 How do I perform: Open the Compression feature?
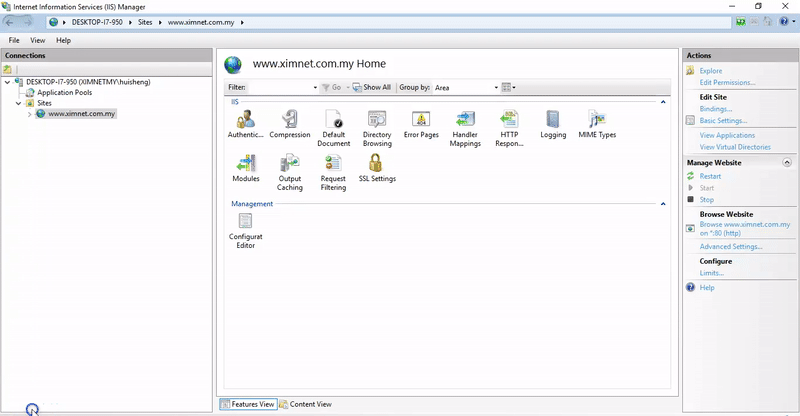click(x=290, y=124)
